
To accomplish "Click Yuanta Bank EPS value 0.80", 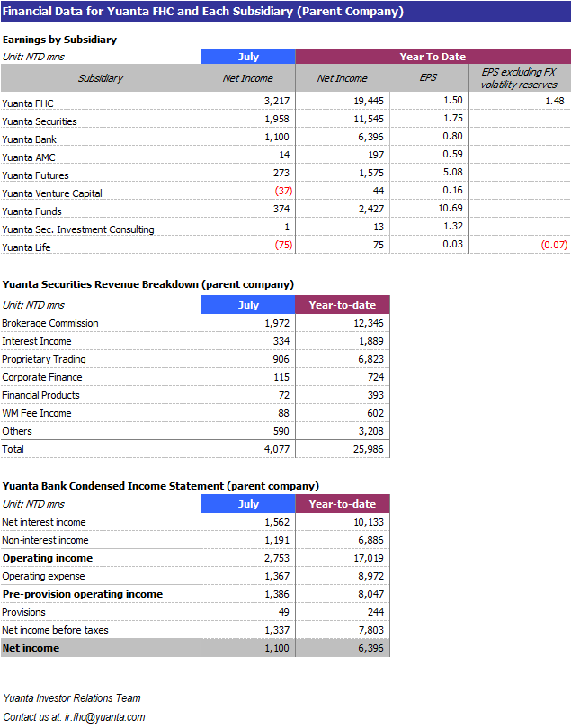I will click(x=452, y=136).
